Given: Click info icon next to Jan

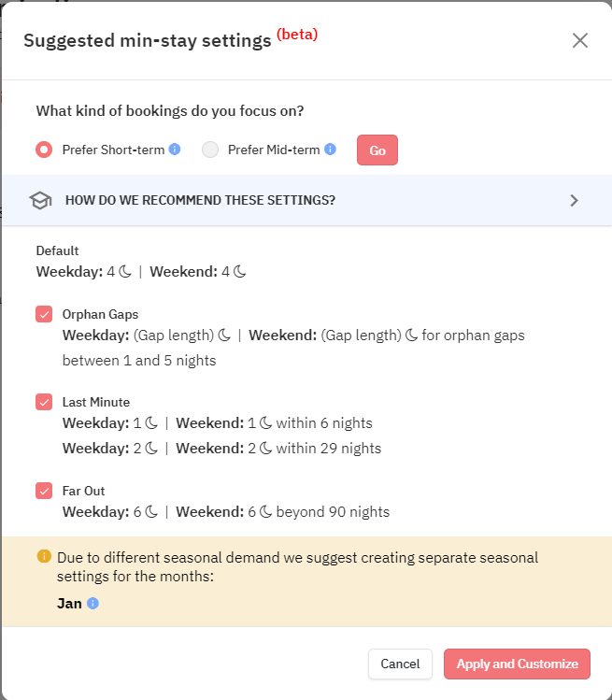Looking at the screenshot, I should (93, 604).
